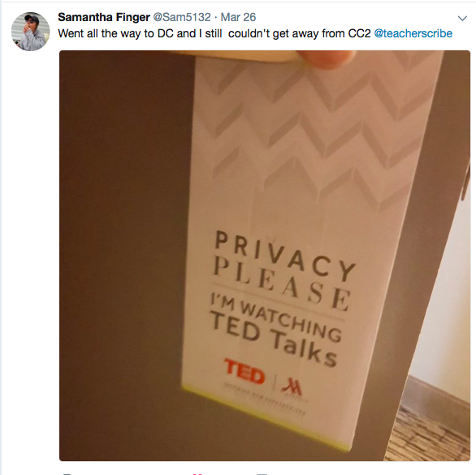Image resolution: width=476 pixels, height=475 pixels.
Task: Click the I'M WATCHING line on hanger
Action: pos(276,319)
